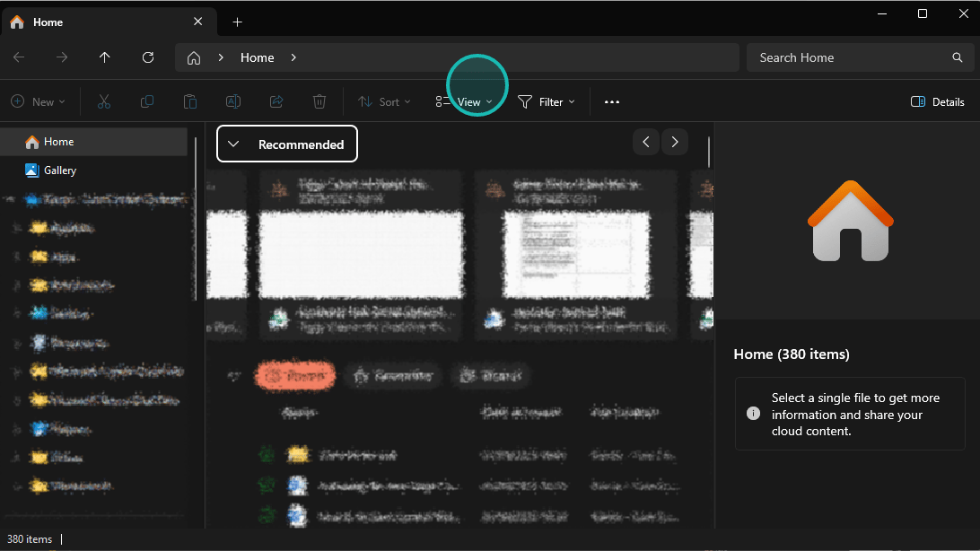Click the house icon in the address bar
Screen dimensions: 980x551
pos(194,57)
